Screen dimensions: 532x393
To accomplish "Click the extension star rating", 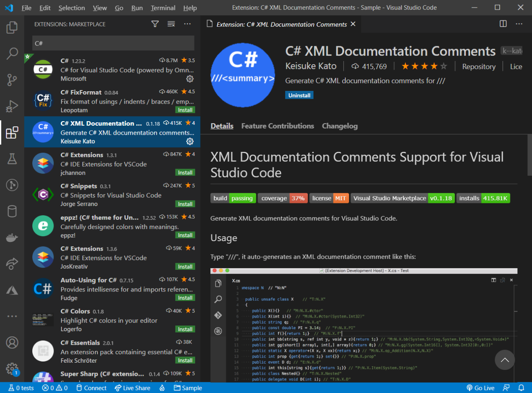I will pyautogui.click(x=424, y=66).
